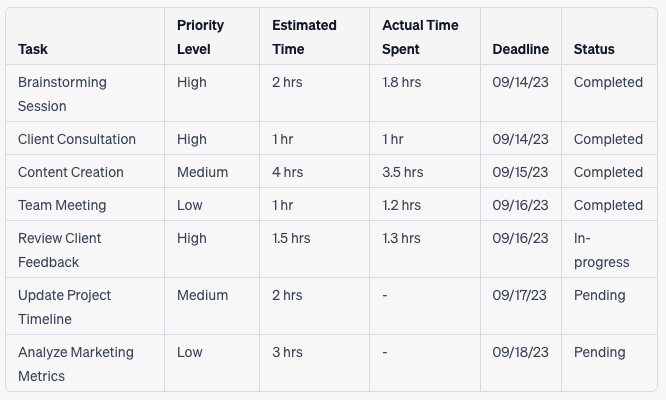Click the Priority Level column header
This screenshot has width=666, height=400.
pos(212,37)
